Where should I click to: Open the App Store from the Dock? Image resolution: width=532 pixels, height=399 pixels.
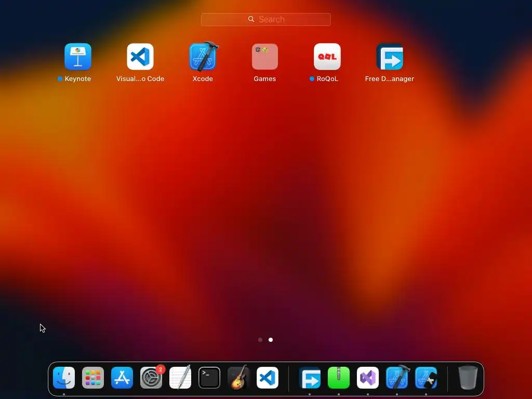[x=122, y=378]
